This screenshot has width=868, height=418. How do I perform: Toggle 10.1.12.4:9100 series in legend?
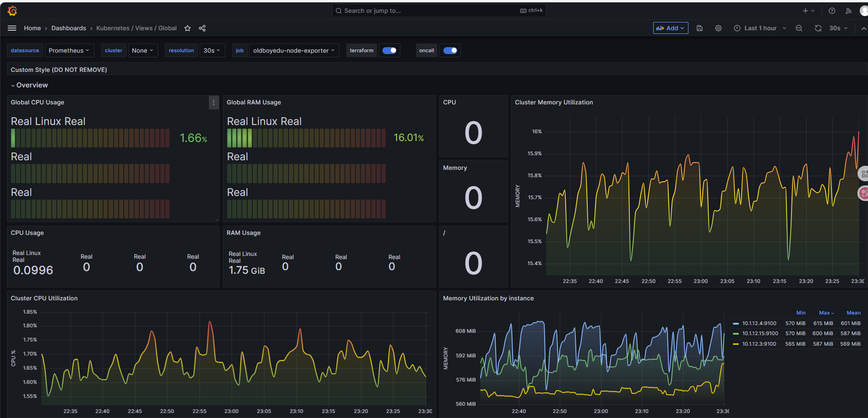click(x=759, y=323)
